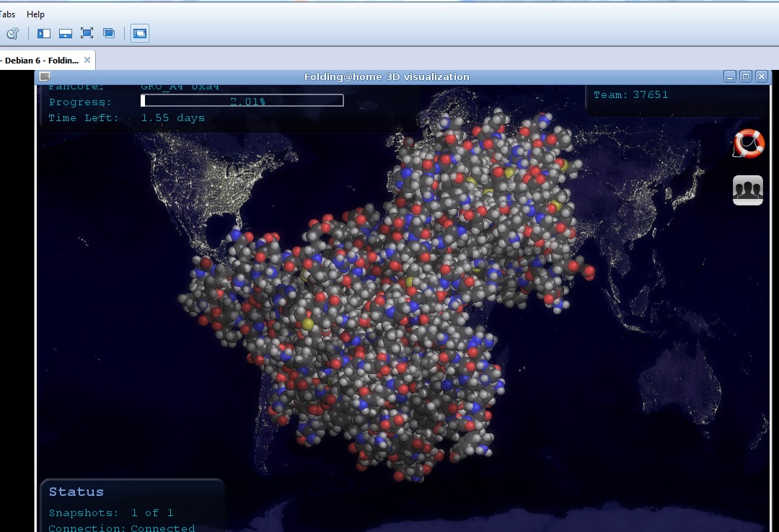
Task: Click the Connection: Connected status
Action: (122, 528)
